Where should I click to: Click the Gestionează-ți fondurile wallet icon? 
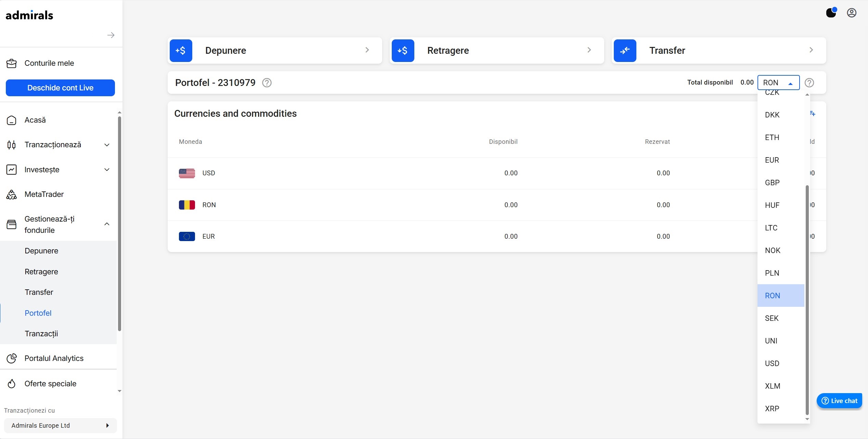12,224
